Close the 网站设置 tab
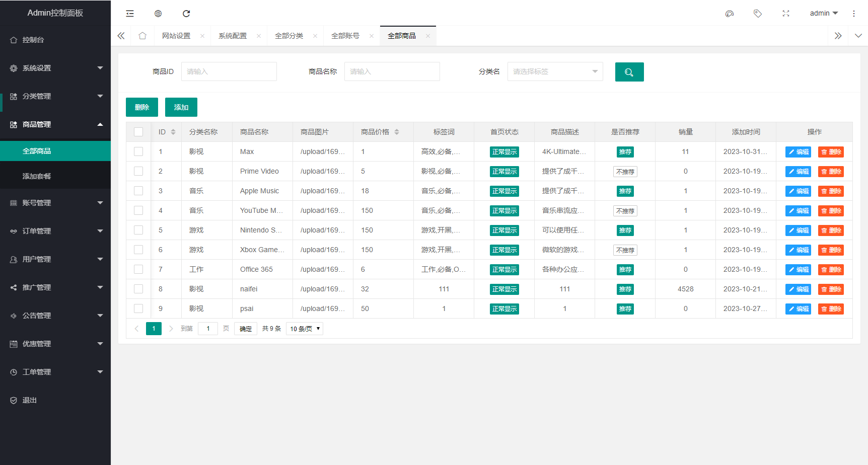The image size is (868, 465). point(202,35)
